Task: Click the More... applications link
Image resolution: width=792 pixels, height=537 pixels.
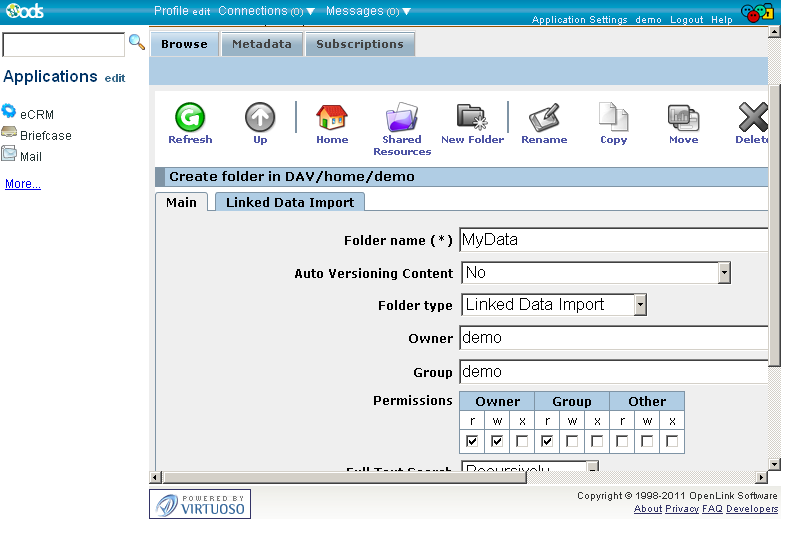Action: pos(23,184)
